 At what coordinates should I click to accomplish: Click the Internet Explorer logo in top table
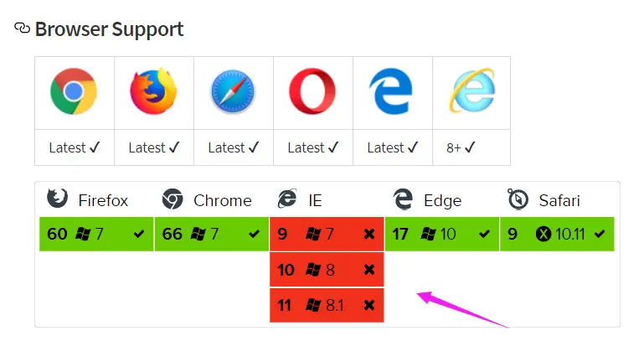click(x=471, y=92)
